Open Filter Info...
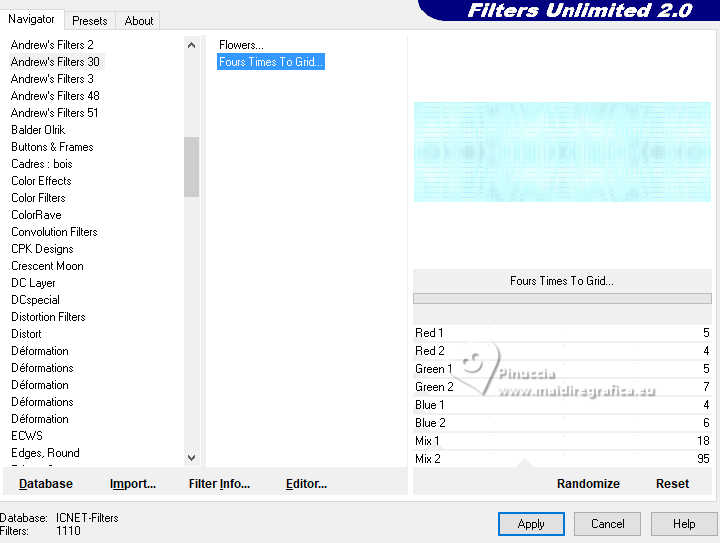 [219, 484]
